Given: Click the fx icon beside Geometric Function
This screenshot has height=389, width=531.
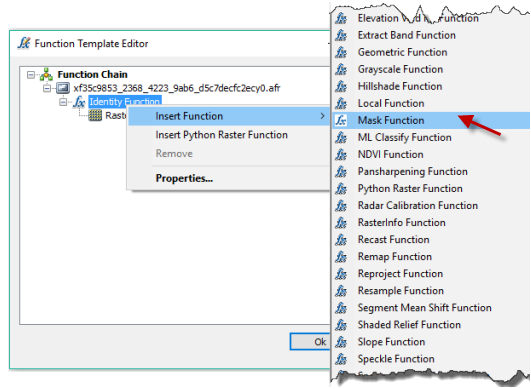Looking at the screenshot, I should (341, 52).
